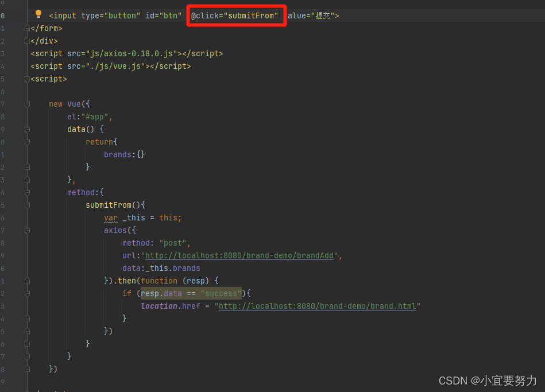
Task: Click the yellow lightbulb quick-fix icon
Action: (38, 14)
